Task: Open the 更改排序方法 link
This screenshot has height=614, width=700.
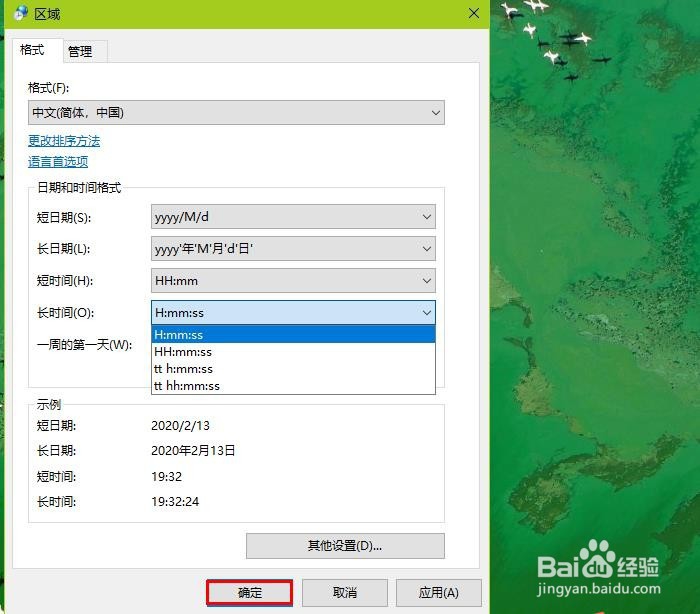Action: coord(64,141)
